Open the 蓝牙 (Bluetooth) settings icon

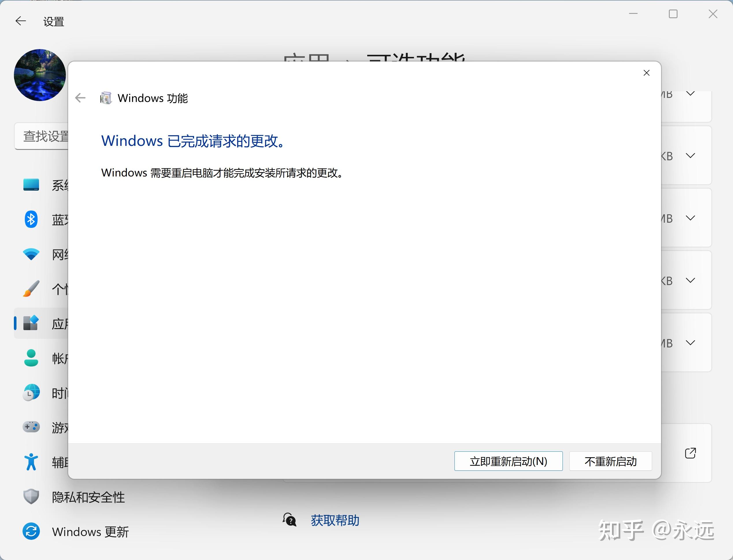point(31,219)
